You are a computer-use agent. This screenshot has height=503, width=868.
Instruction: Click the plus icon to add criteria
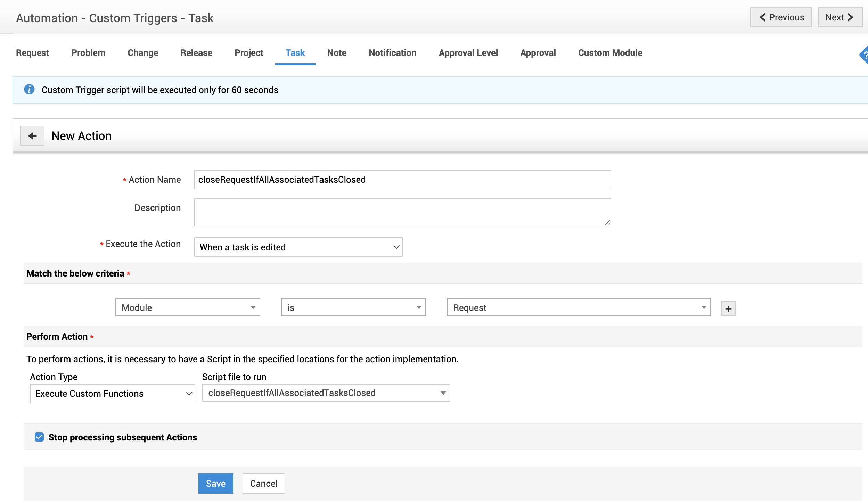coord(728,308)
